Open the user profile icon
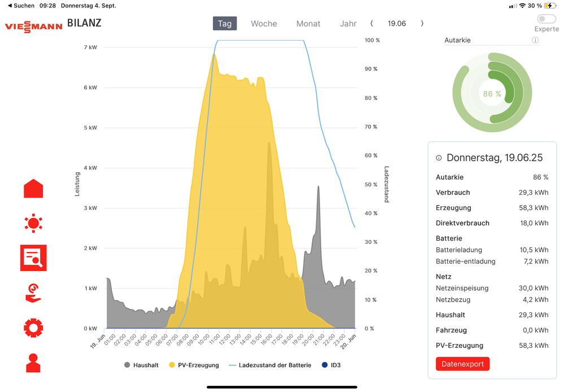This screenshot has height=392, width=564. (33, 363)
